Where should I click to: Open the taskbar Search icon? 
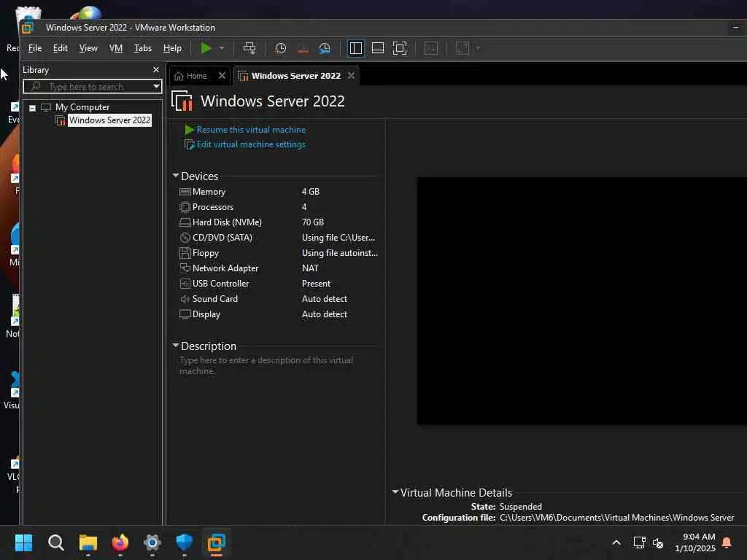point(55,542)
